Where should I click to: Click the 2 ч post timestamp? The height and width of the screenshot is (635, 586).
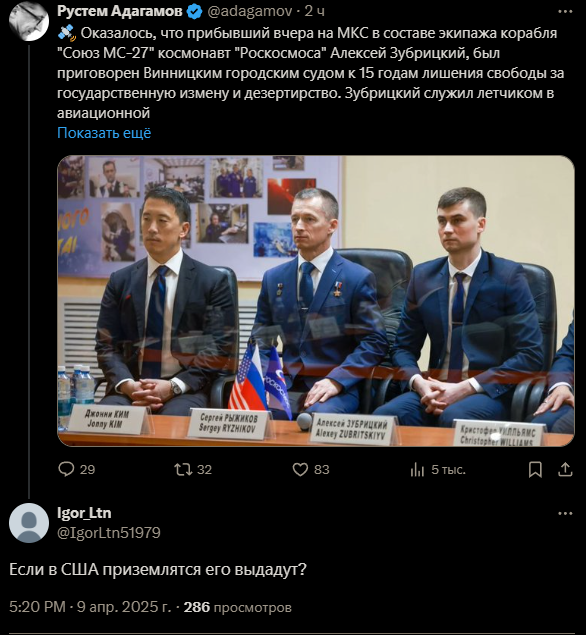click(315, 11)
